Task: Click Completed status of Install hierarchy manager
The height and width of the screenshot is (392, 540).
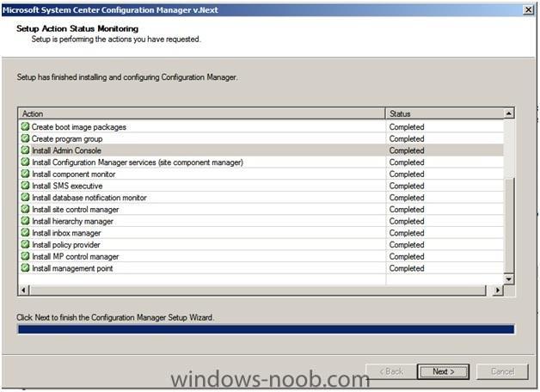Action: pyautogui.click(x=407, y=221)
